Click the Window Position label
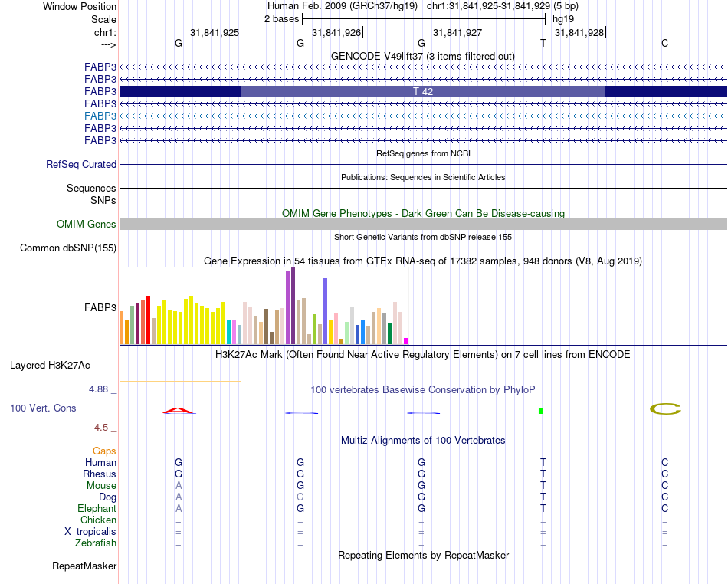 click(x=80, y=6)
